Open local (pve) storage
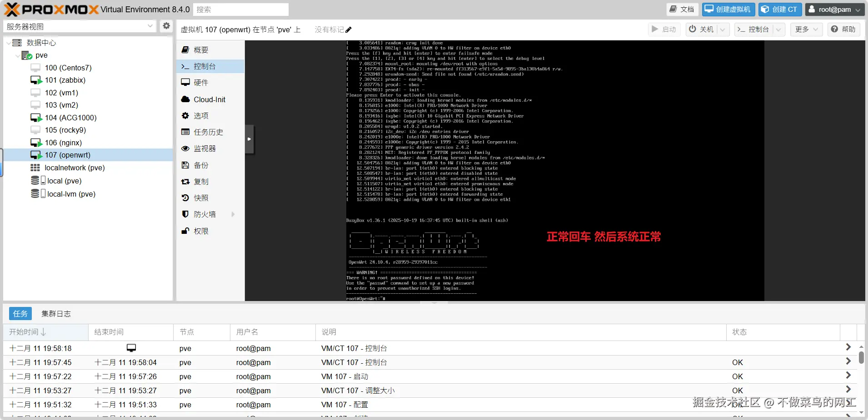The height and width of the screenshot is (420, 868). (64, 181)
